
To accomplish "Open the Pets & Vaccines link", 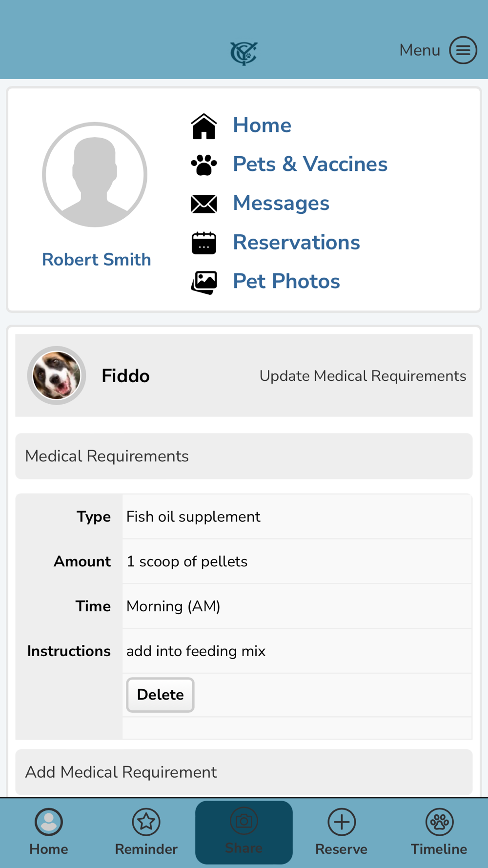I will (310, 164).
